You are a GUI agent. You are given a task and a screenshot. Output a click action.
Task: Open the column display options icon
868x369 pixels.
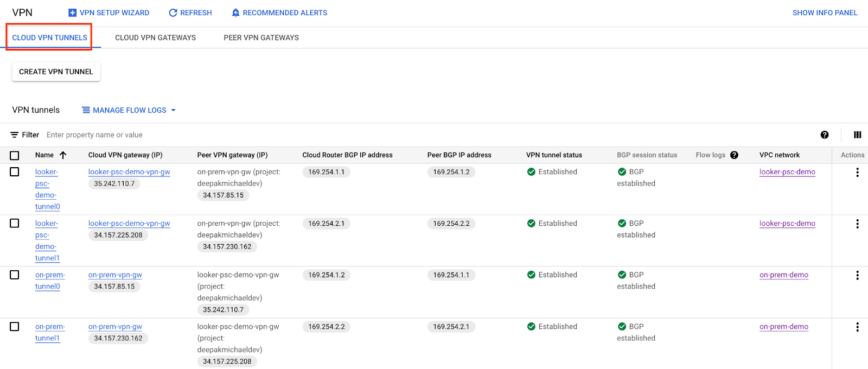click(857, 135)
